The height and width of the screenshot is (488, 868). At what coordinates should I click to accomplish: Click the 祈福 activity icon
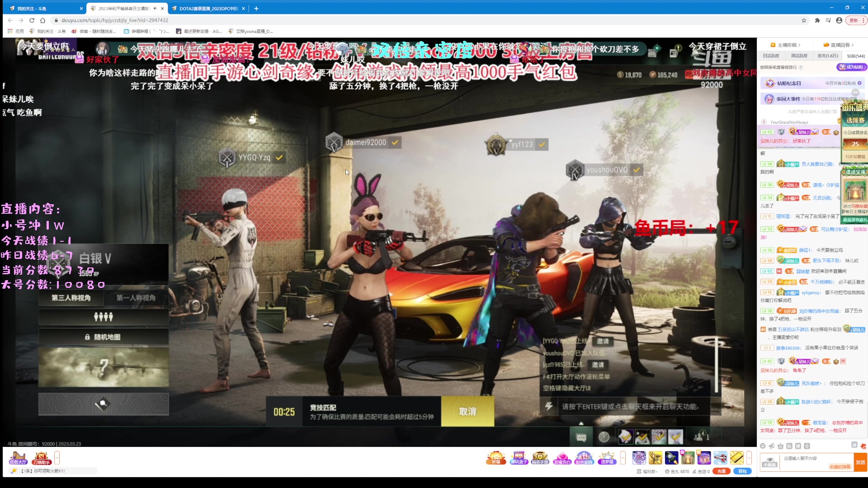click(496, 458)
